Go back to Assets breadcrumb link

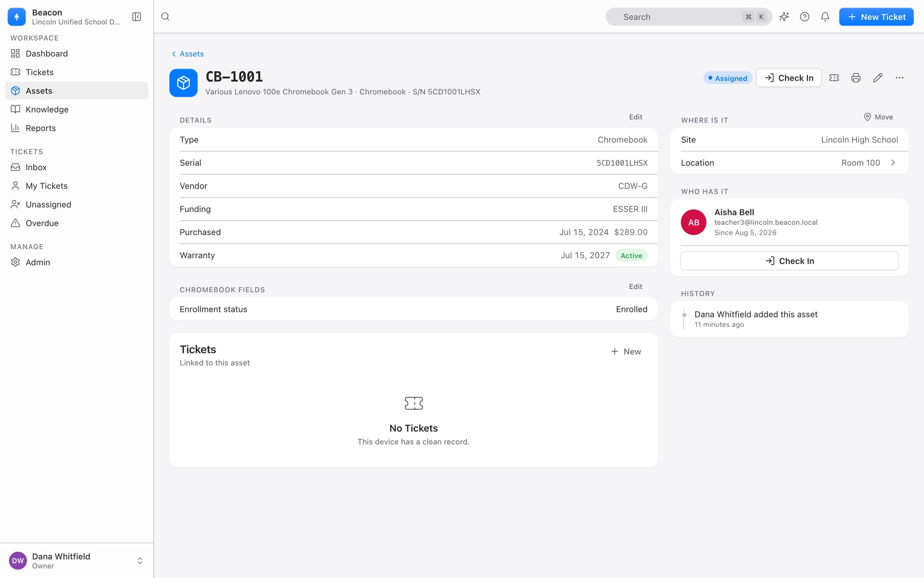[x=188, y=54]
